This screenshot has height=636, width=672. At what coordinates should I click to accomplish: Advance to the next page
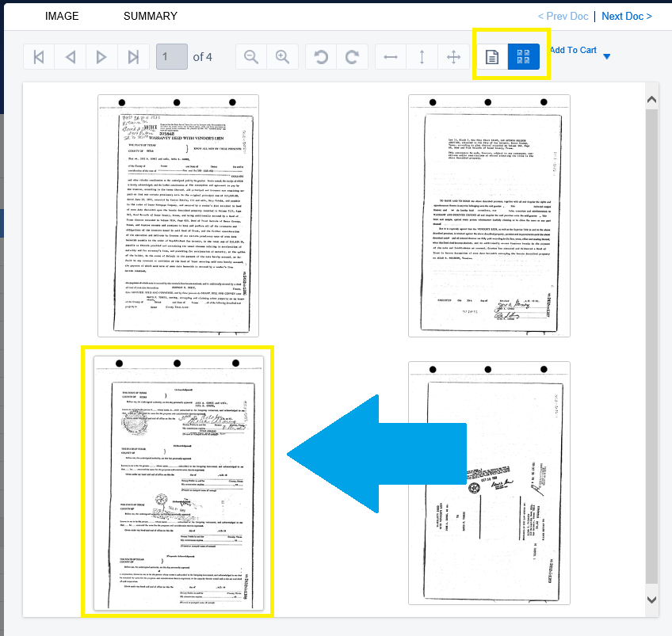click(x=101, y=56)
